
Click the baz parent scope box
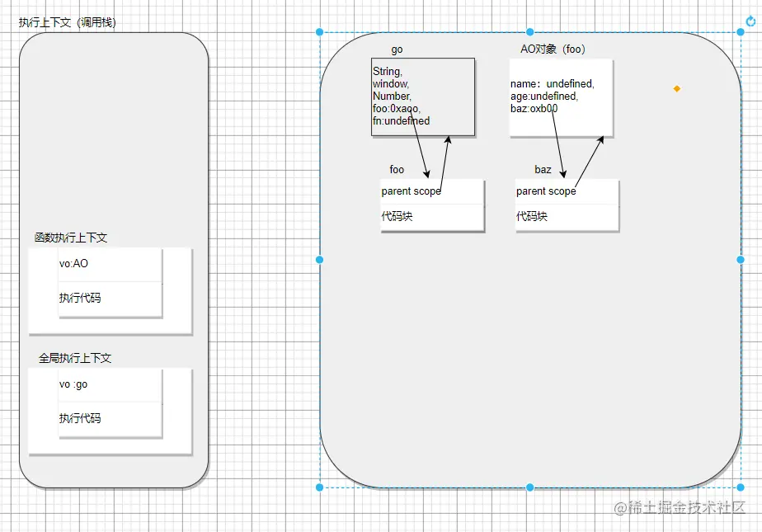point(567,192)
